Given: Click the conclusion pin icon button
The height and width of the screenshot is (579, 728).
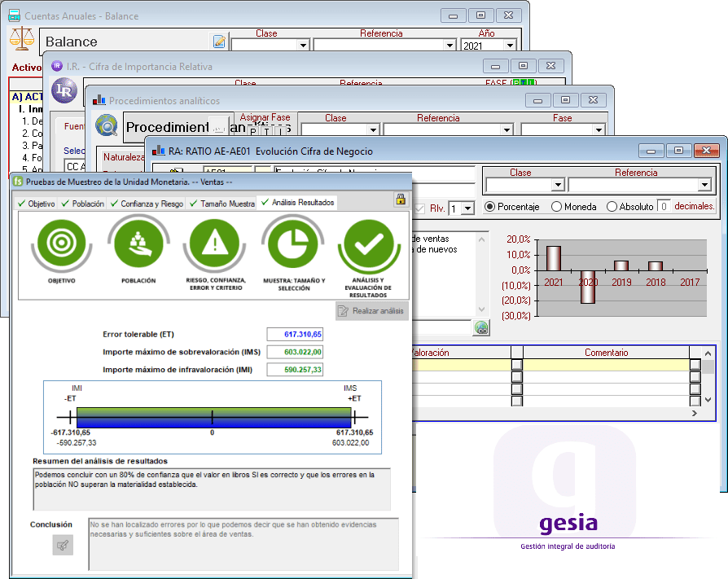Looking at the screenshot, I should coord(63,545).
